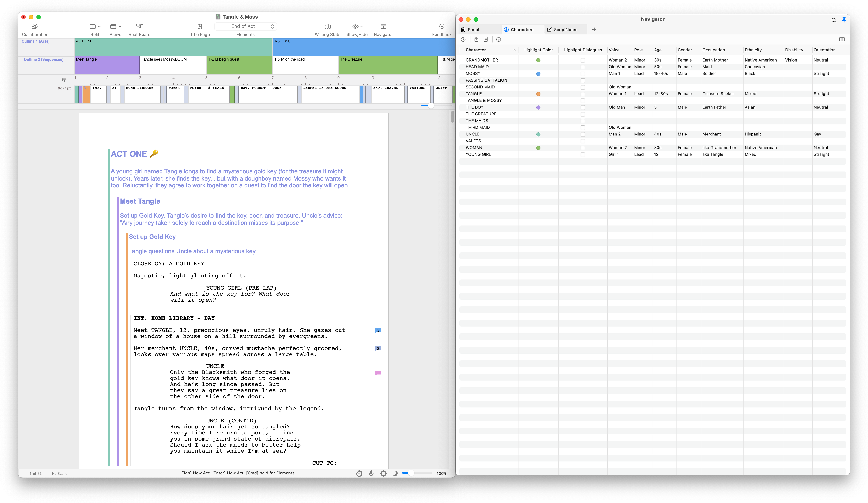This screenshot has width=868, height=503.
Task: Add a new Navigator tab with plus
Action: (594, 30)
